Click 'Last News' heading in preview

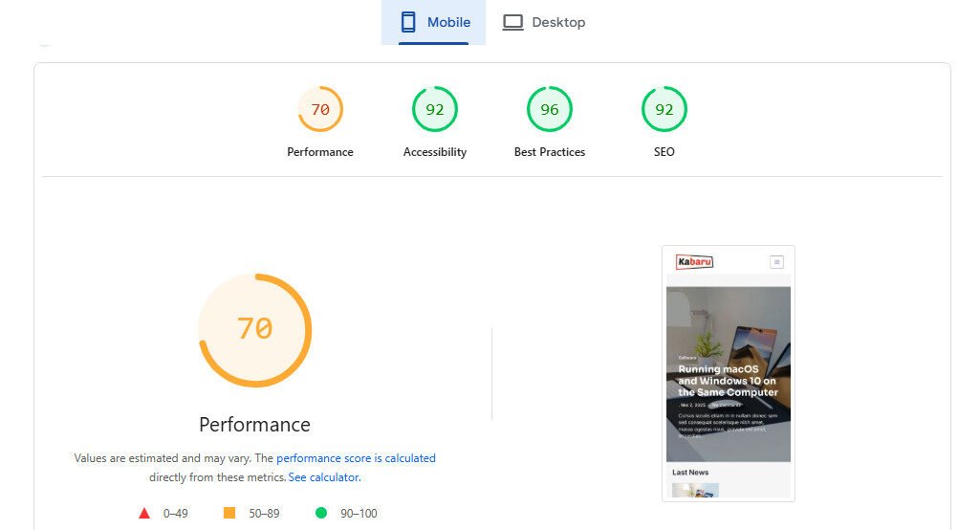[690, 473]
